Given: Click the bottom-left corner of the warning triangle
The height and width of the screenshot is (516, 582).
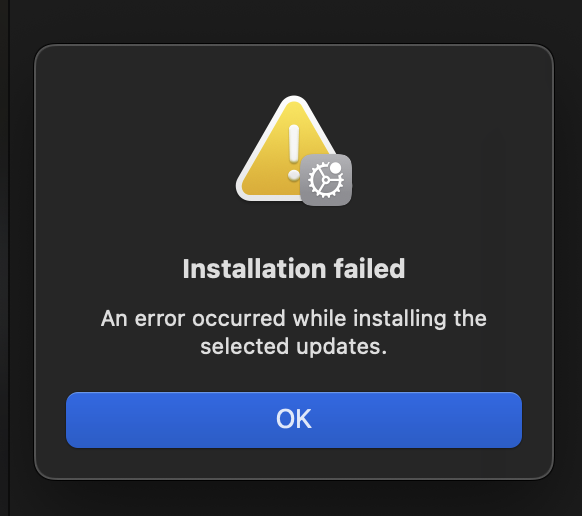Looking at the screenshot, I should point(244,192).
